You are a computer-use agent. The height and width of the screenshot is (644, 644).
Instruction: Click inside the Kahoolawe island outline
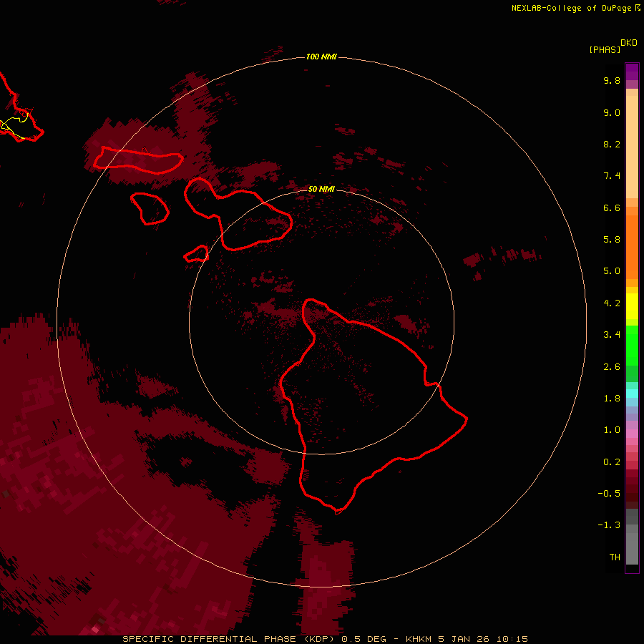point(197,254)
